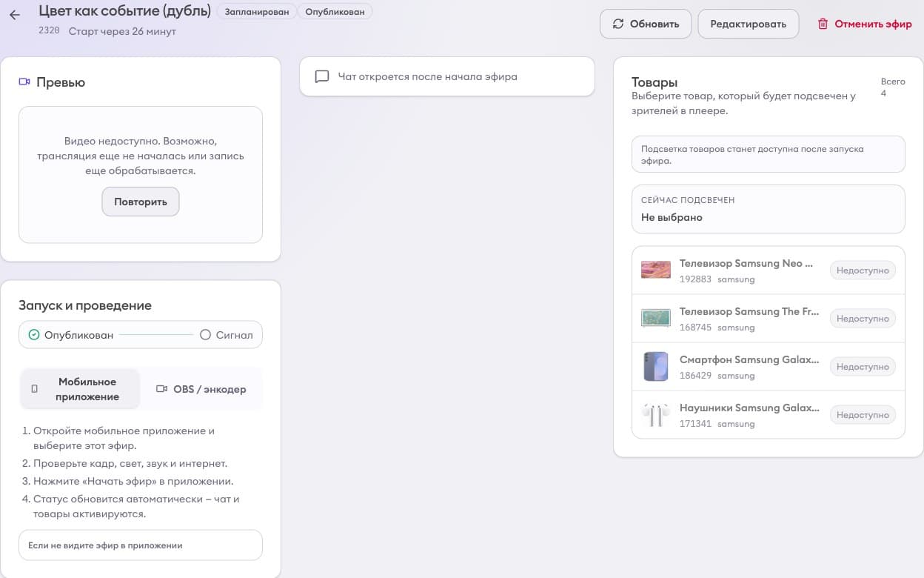This screenshot has width=924, height=578.
Task: Click Недоступно for Наушники Samsung Galaxy
Action: point(862,415)
